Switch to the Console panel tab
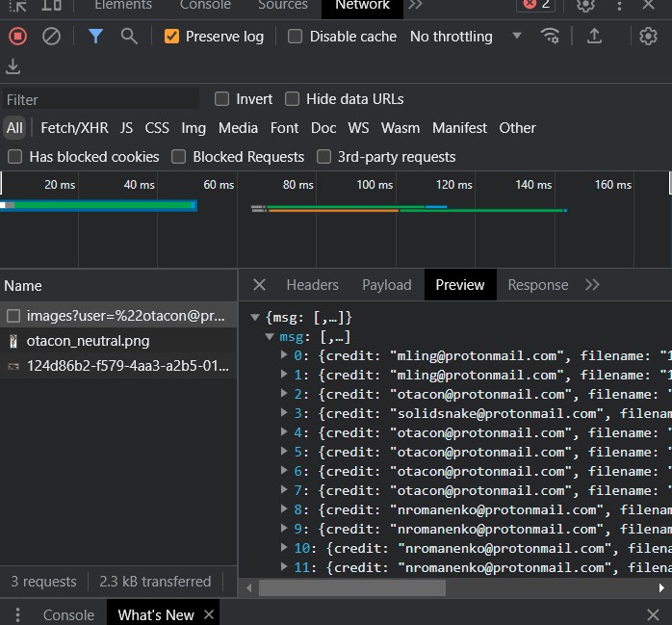Viewport: 672px width, 625px height. 205,5
